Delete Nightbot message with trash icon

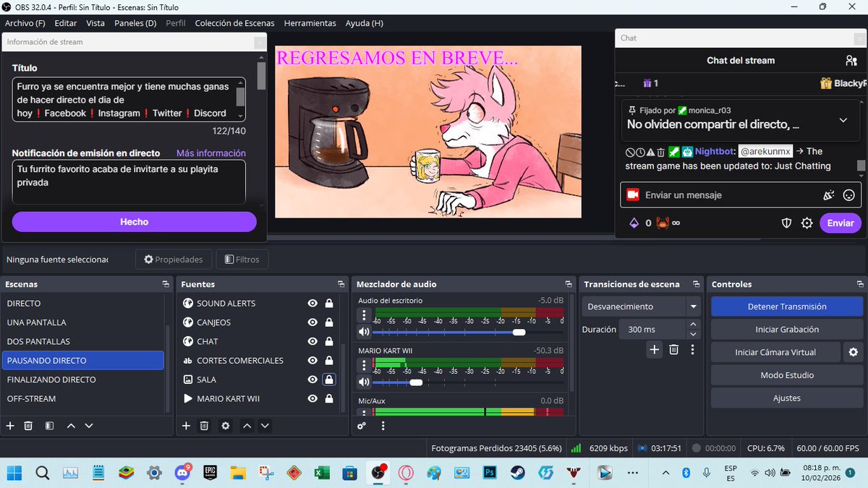tap(661, 152)
